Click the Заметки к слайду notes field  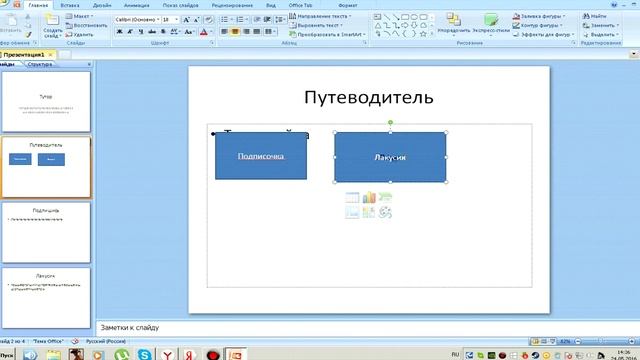[367, 328]
